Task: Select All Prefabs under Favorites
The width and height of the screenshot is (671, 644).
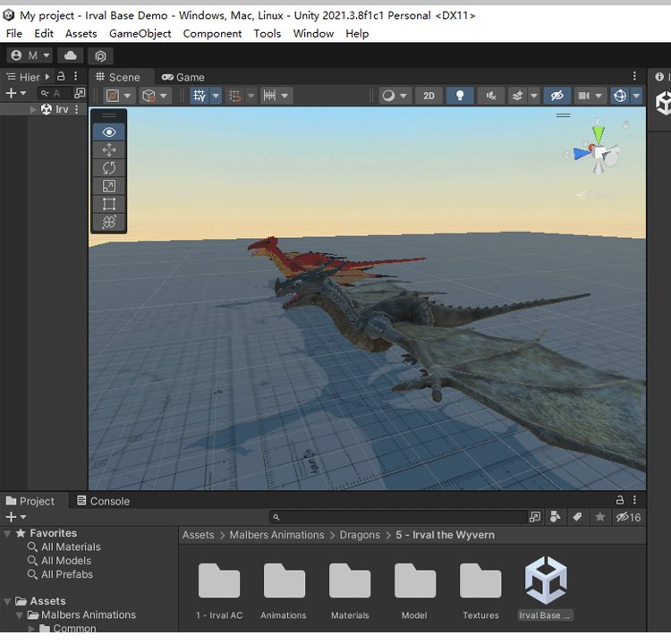Action: coord(67,574)
